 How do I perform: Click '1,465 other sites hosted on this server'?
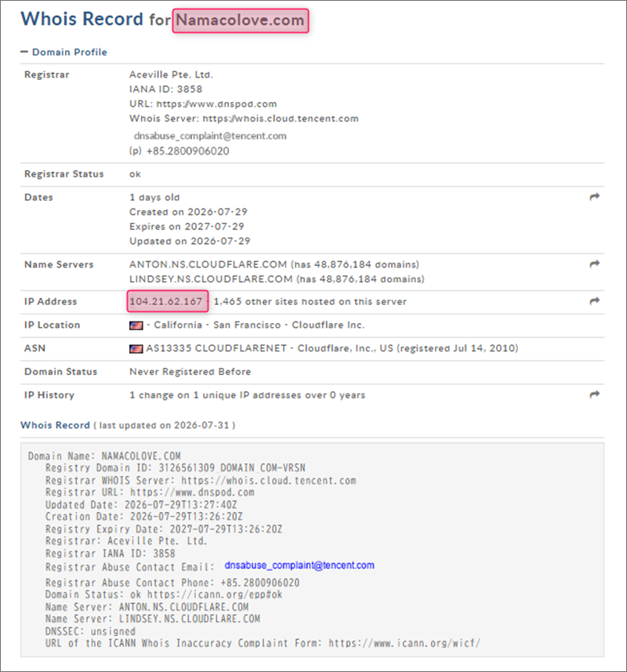(310, 301)
